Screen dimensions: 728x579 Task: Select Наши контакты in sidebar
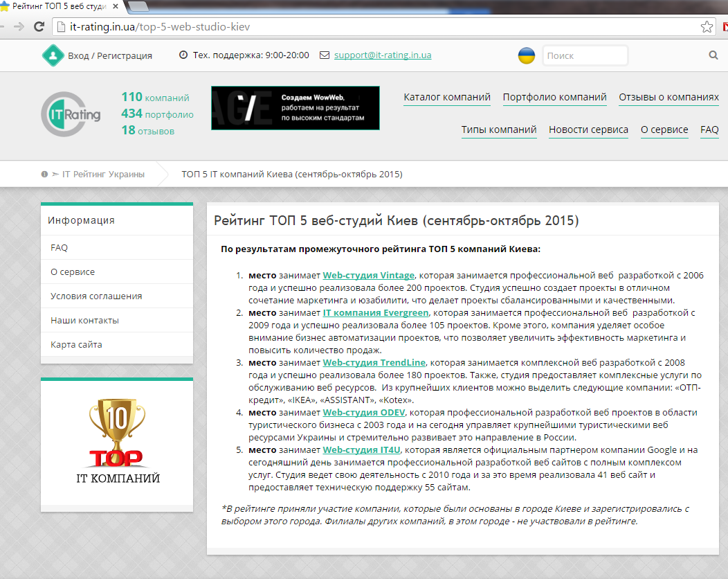(x=84, y=320)
